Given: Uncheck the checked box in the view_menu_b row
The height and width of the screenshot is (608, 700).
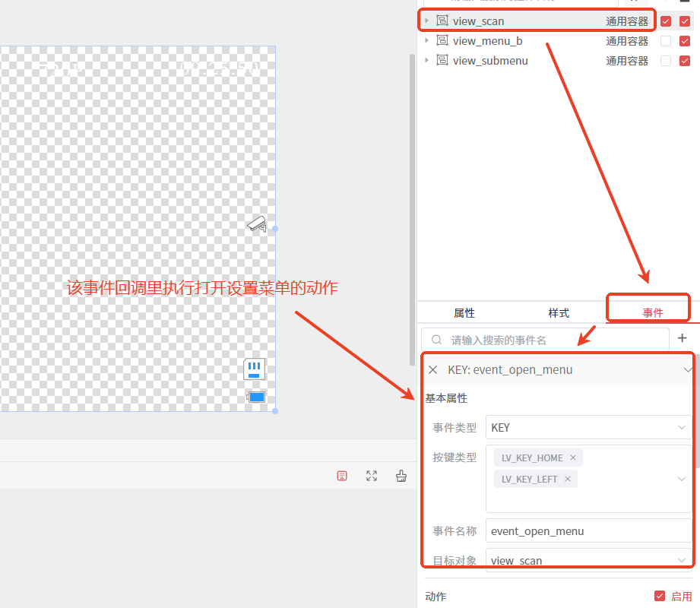Looking at the screenshot, I should tap(684, 41).
